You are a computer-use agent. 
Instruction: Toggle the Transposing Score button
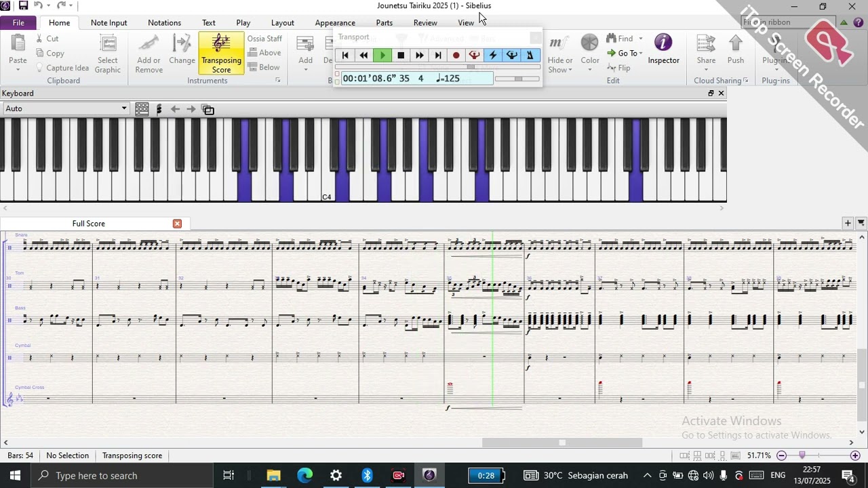click(x=221, y=54)
